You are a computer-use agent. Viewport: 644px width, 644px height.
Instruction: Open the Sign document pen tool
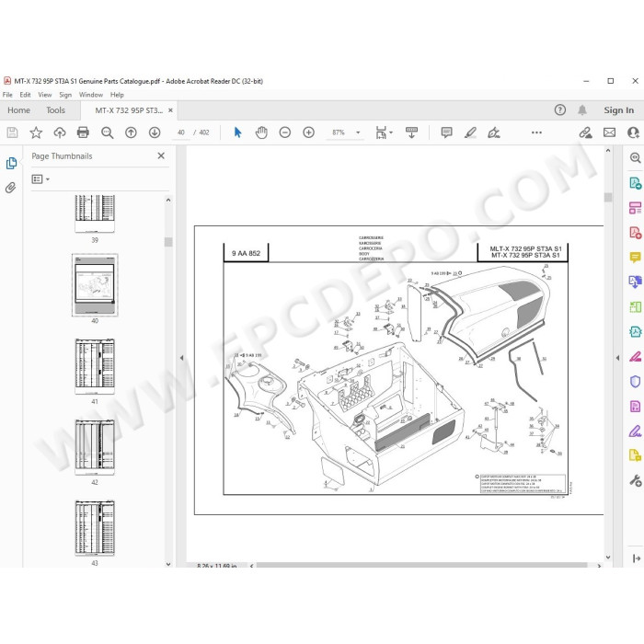494,132
